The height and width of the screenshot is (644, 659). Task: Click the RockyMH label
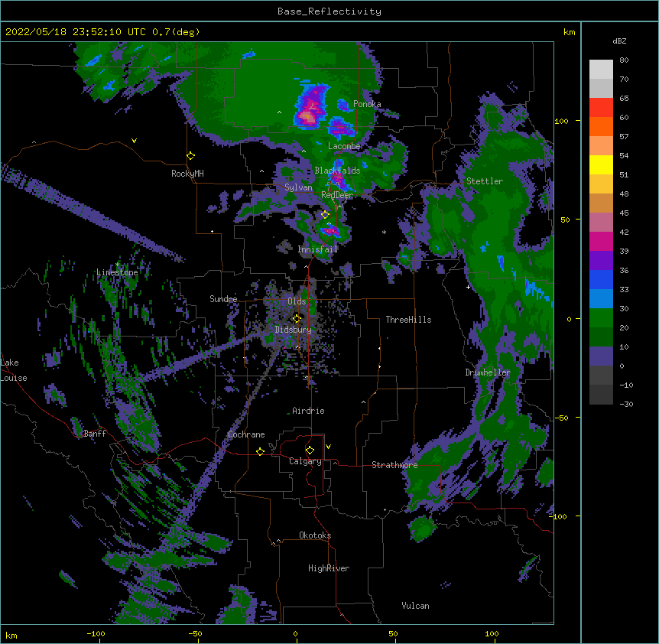tap(187, 174)
